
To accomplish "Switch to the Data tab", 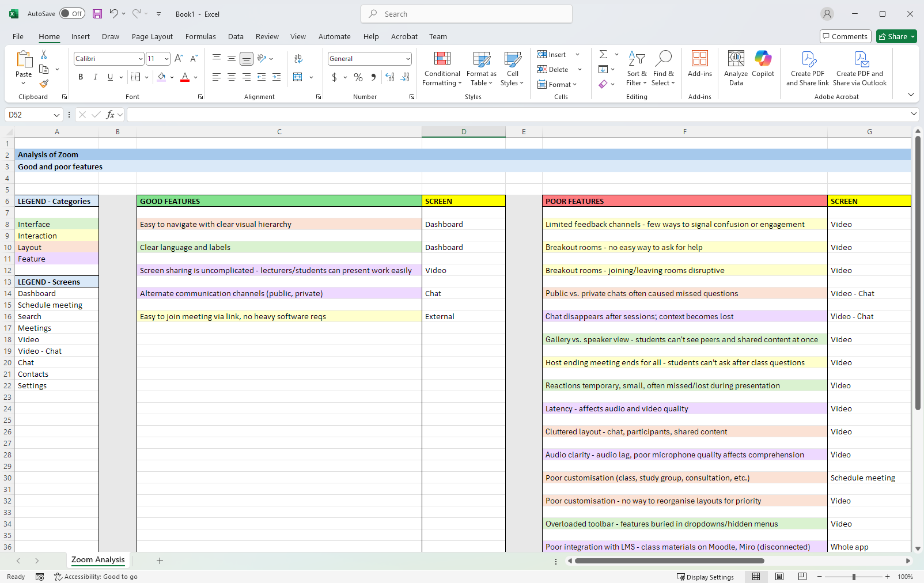I will [x=236, y=36].
